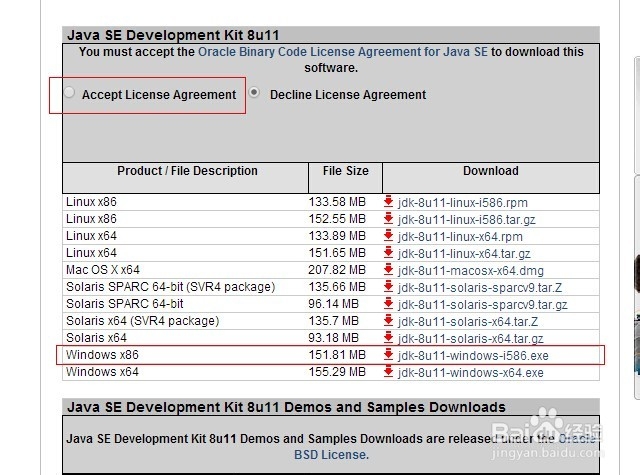This screenshot has width=640, height=475.
Task: Download jdk-8u11-linux-x64.rpm file link
Action: [x=460, y=237]
